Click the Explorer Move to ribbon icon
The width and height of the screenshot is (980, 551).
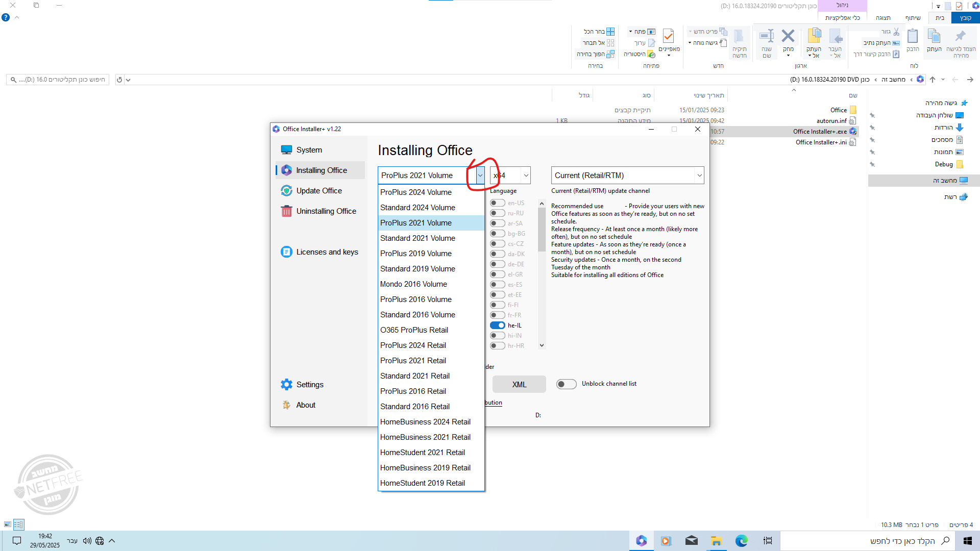(836, 36)
